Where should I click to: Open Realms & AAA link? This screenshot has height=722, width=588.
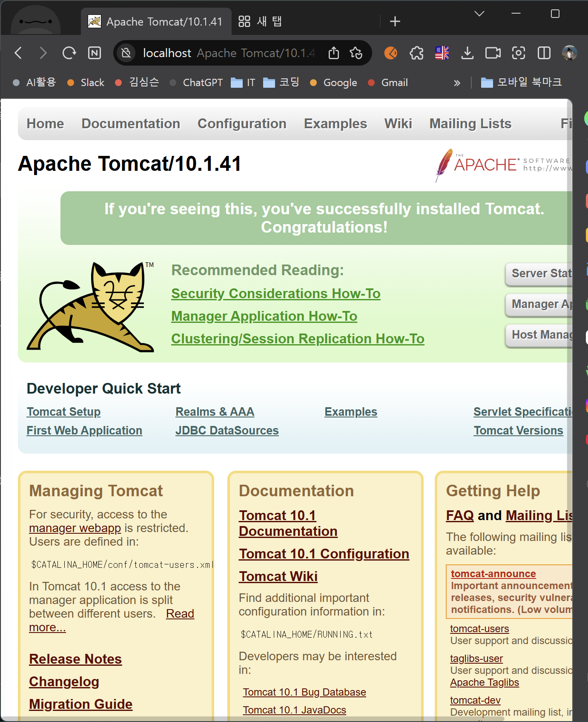tap(215, 412)
